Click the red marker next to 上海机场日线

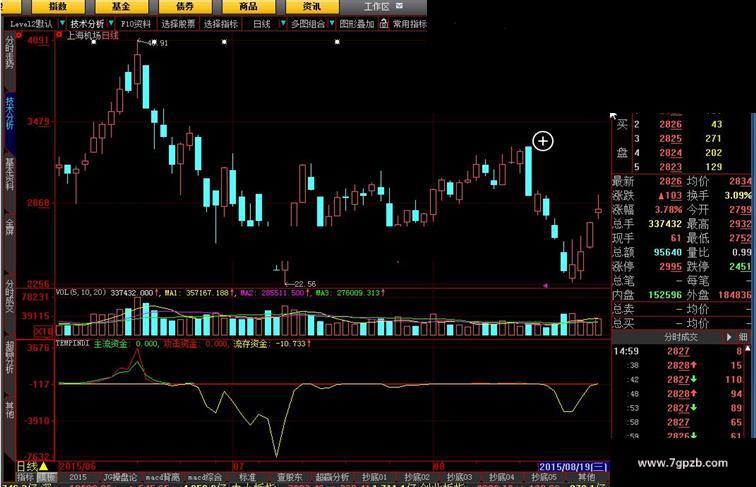(x=59, y=35)
